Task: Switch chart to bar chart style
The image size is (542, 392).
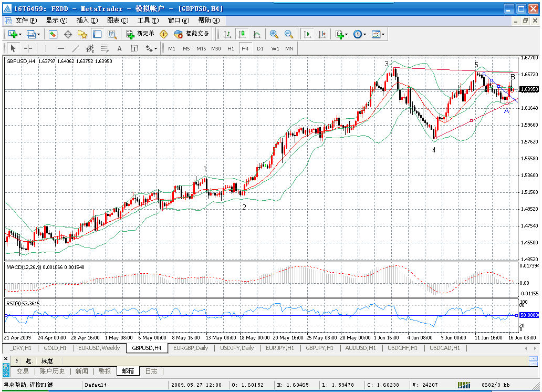Action: (227, 34)
